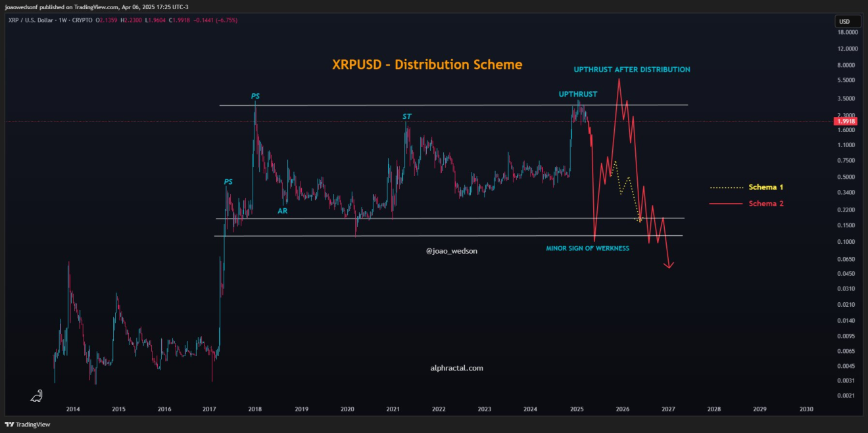This screenshot has height=433, width=868.
Task: Click the yellow dotted Schema 1 legend line
Action: click(725, 188)
